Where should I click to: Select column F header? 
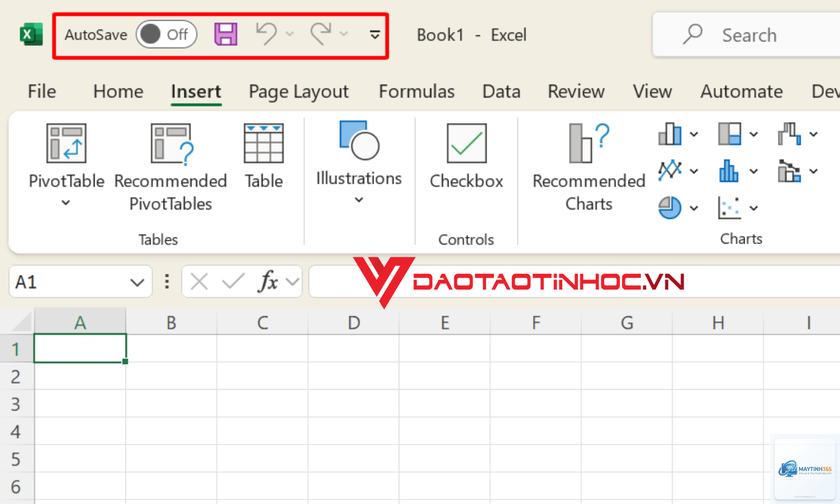pos(536,323)
